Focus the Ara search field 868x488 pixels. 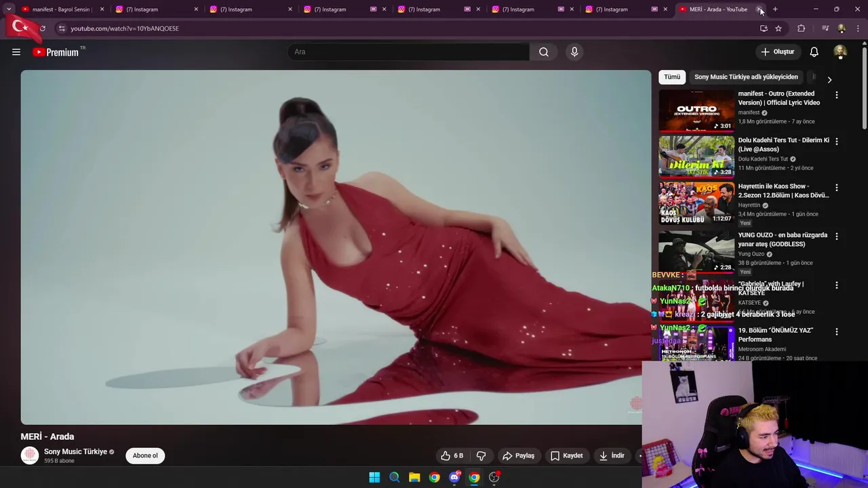(409, 52)
